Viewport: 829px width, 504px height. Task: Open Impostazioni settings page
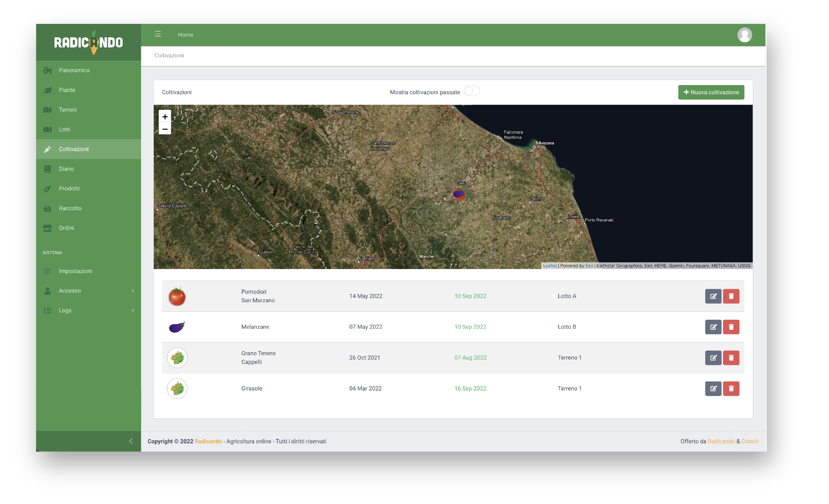(x=75, y=271)
